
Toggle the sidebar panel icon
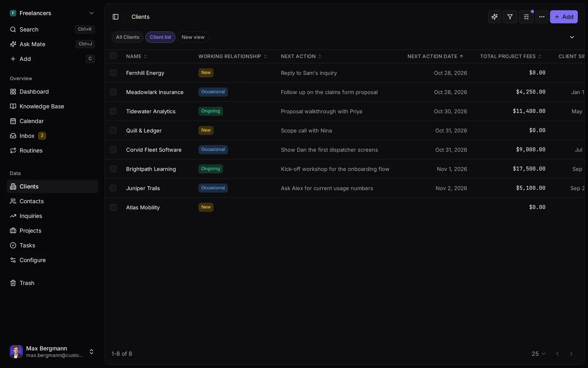[x=115, y=17]
